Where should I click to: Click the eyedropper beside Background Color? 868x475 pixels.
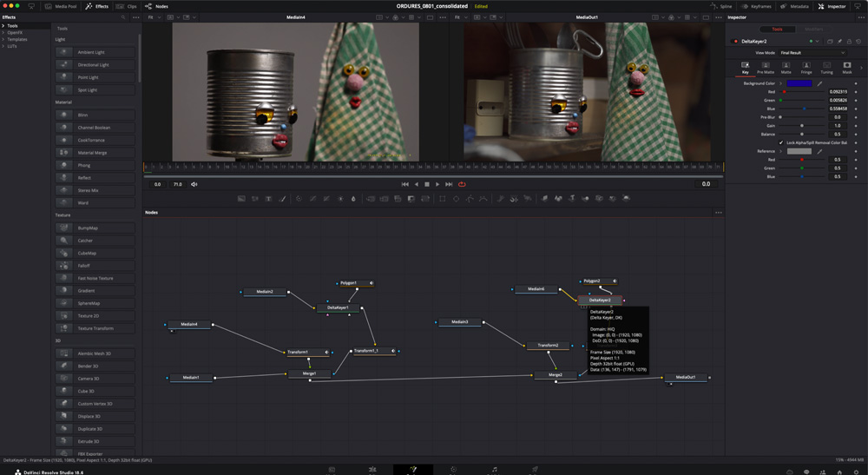[819, 83]
